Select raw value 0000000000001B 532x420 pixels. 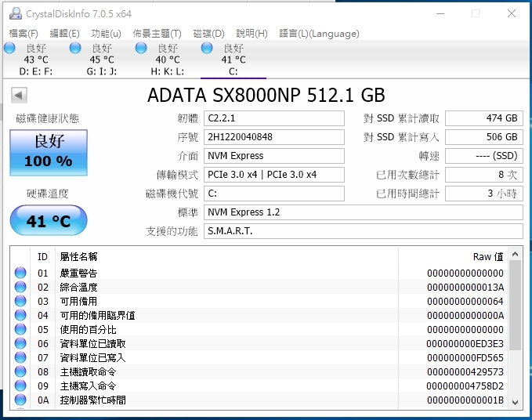point(465,400)
